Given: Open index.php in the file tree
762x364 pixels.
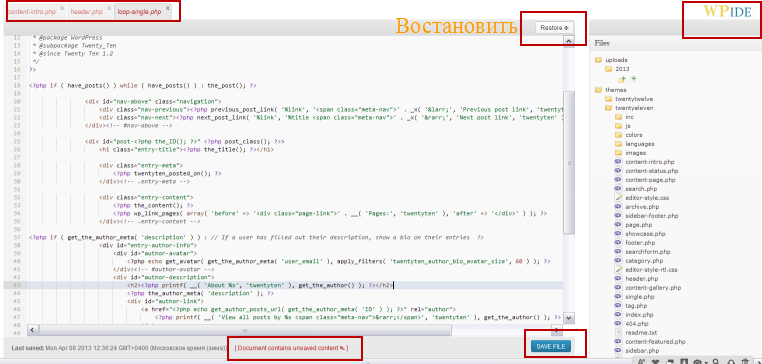Looking at the screenshot, I should pos(639,314).
